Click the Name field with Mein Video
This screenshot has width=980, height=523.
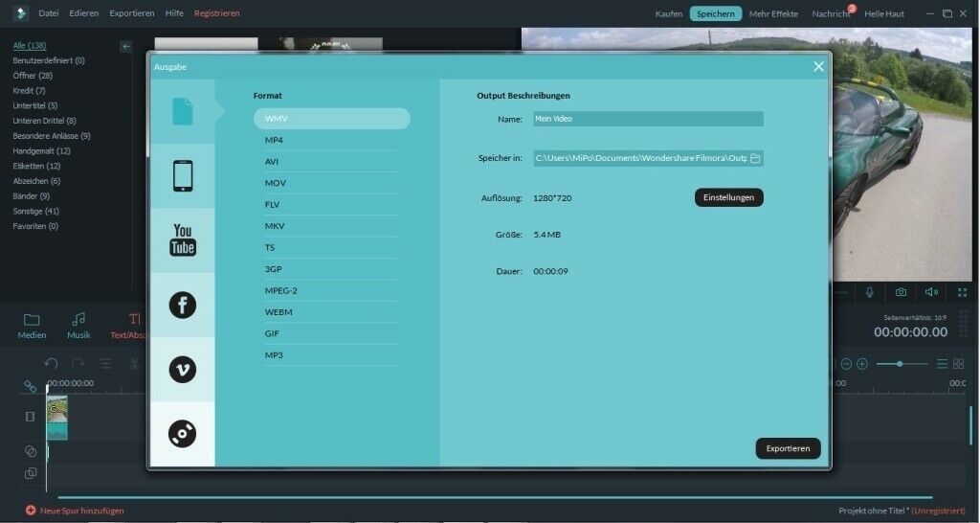point(648,119)
